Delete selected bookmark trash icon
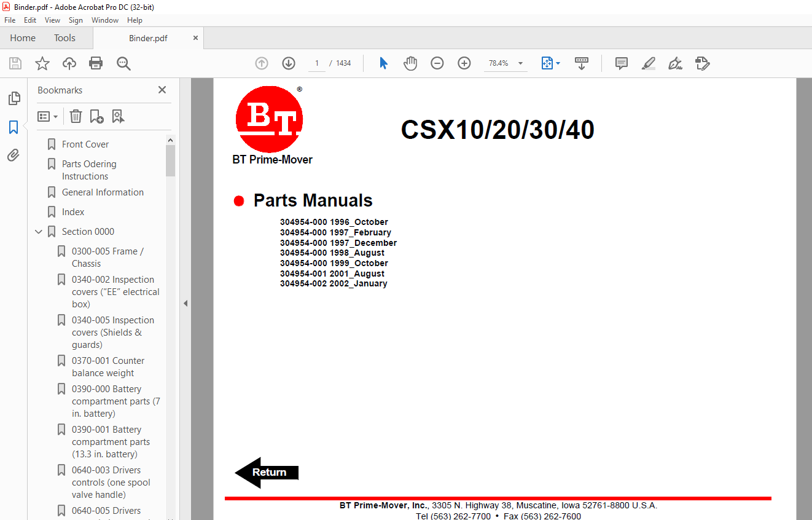 point(76,116)
